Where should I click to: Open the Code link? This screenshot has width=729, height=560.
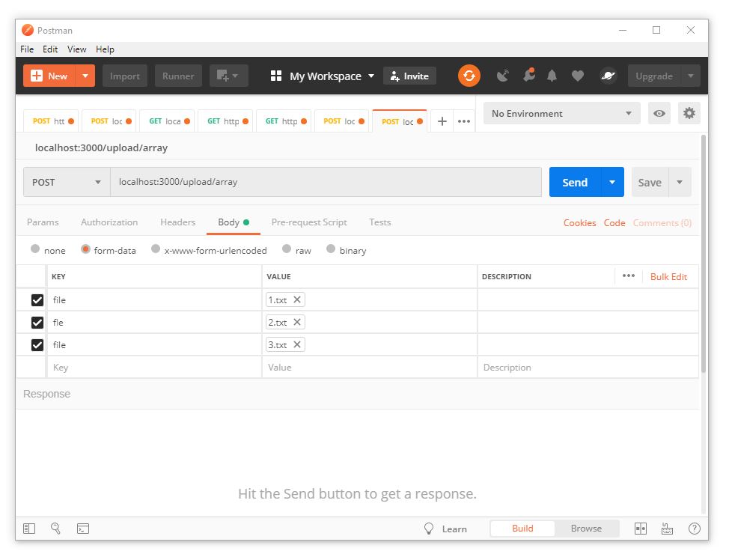pyautogui.click(x=614, y=223)
